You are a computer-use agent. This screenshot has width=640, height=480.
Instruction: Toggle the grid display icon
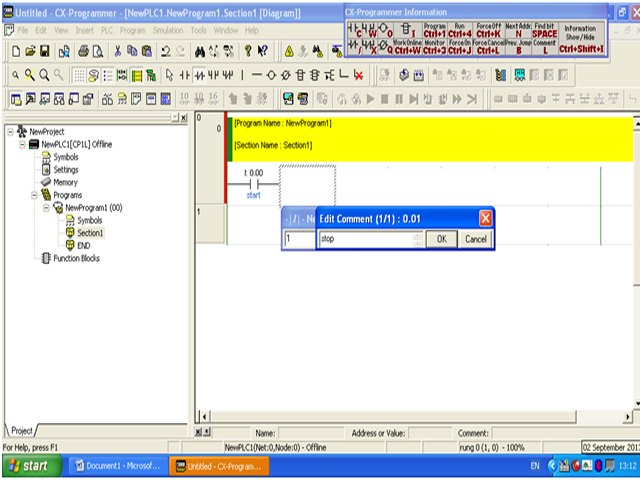(x=79, y=76)
